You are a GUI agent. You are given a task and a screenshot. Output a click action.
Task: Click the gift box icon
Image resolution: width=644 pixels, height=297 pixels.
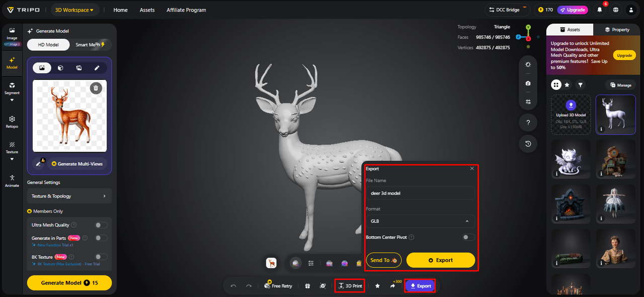pos(307,286)
